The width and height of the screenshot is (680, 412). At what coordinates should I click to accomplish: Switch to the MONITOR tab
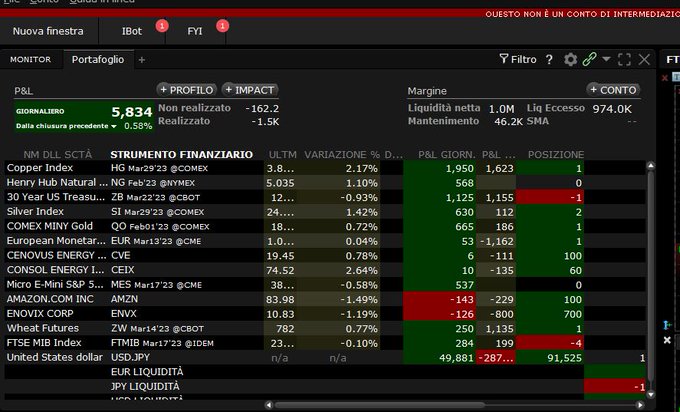pos(30,59)
